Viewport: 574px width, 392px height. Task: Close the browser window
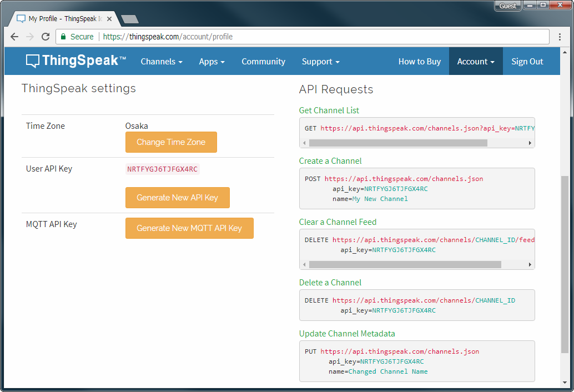click(x=561, y=5)
